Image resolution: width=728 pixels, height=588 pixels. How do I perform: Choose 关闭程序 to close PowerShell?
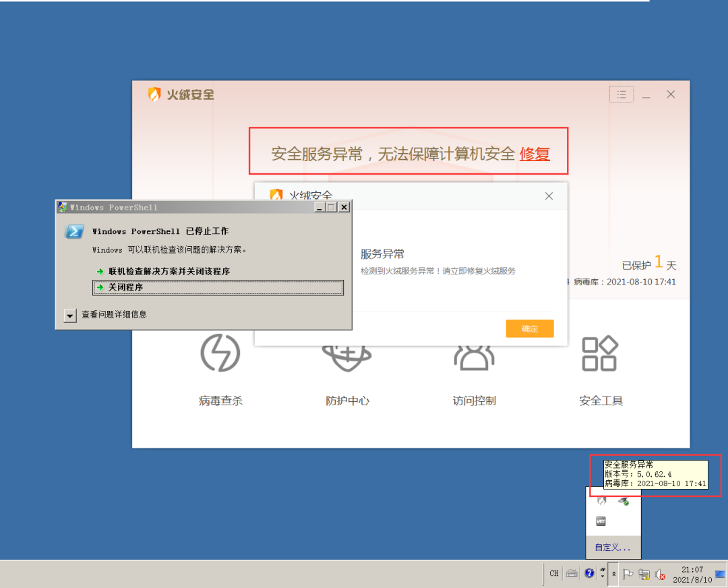[218, 287]
